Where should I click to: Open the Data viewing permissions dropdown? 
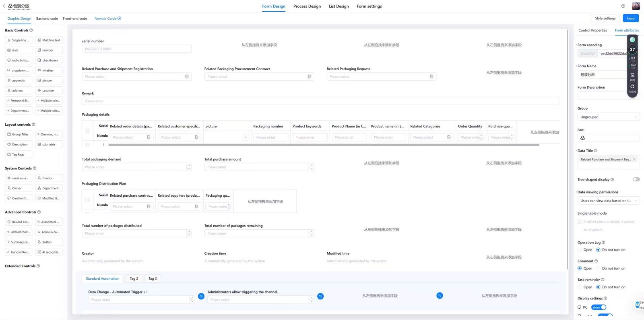pyautogui.click(x=608, y=201)
